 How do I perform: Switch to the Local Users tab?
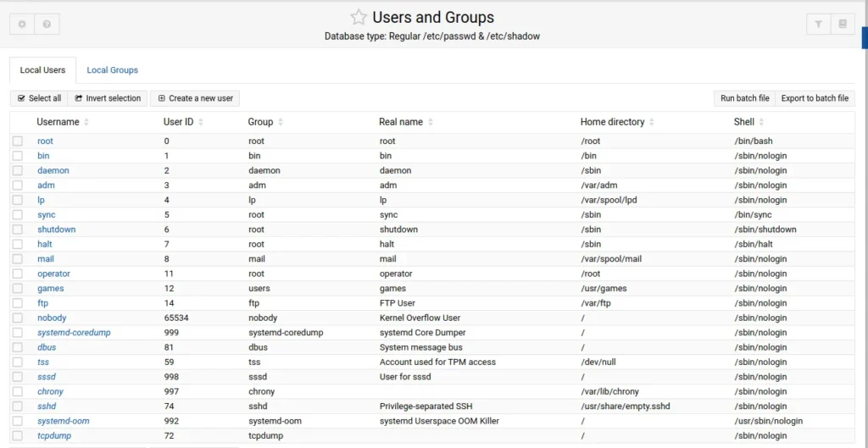pos(42,70)
